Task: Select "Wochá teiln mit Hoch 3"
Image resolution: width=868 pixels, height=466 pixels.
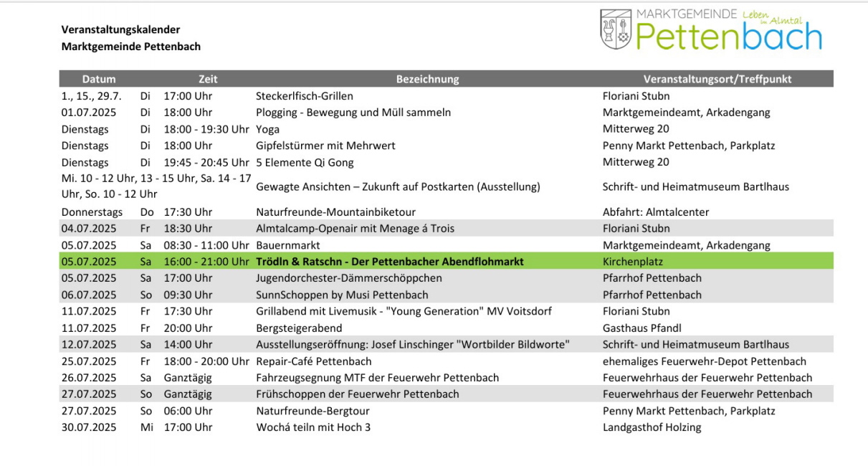Action: point(313,427)
